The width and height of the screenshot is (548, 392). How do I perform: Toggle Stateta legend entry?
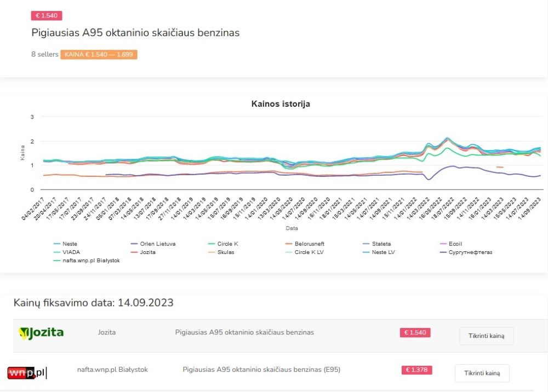coord(377,244)
